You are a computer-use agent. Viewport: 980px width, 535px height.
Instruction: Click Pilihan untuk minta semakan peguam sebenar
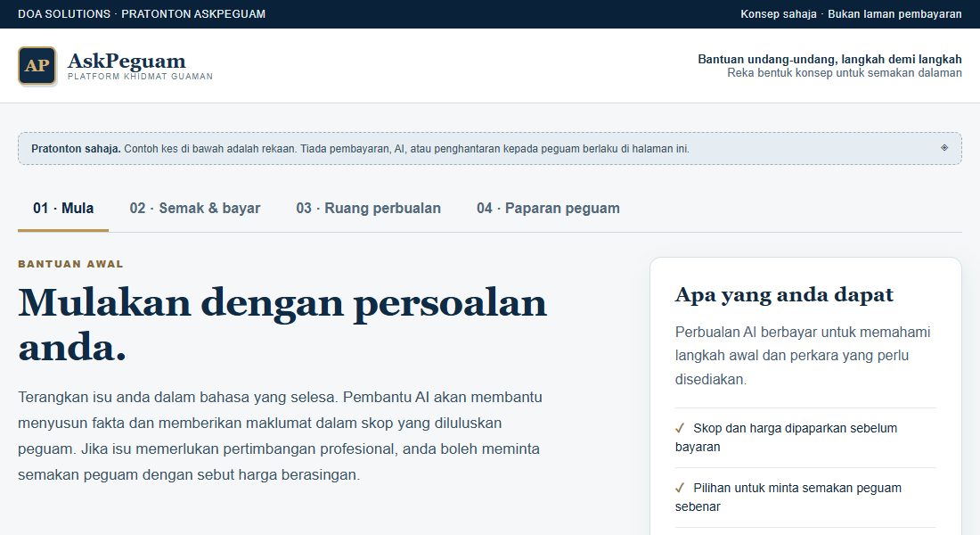click(x=788, y=497)
